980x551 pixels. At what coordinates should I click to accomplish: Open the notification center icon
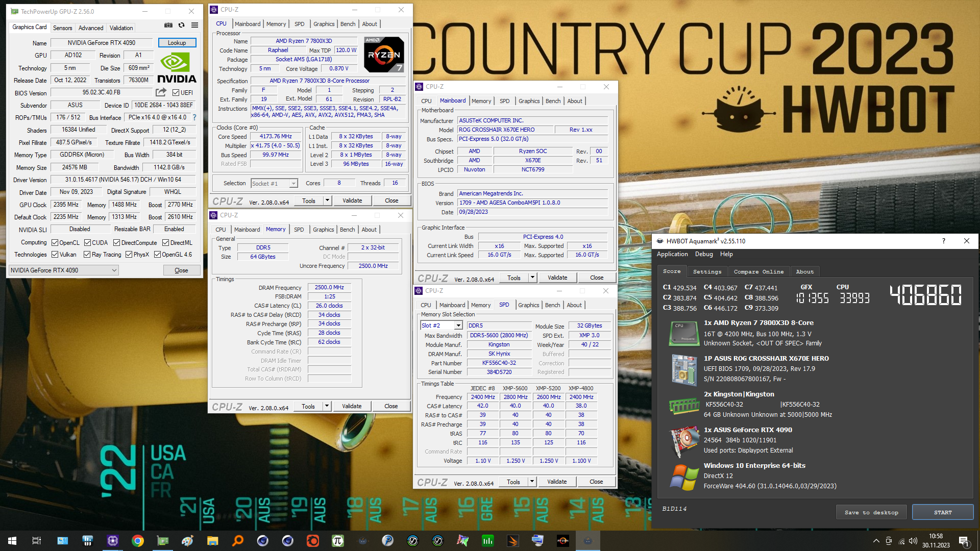964,541
